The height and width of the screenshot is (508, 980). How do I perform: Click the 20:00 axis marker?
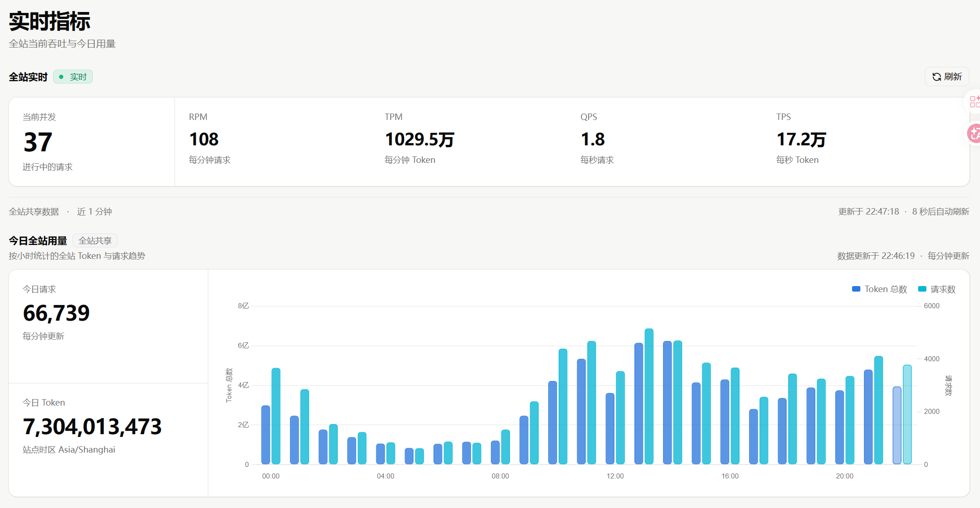pos(845,476)
